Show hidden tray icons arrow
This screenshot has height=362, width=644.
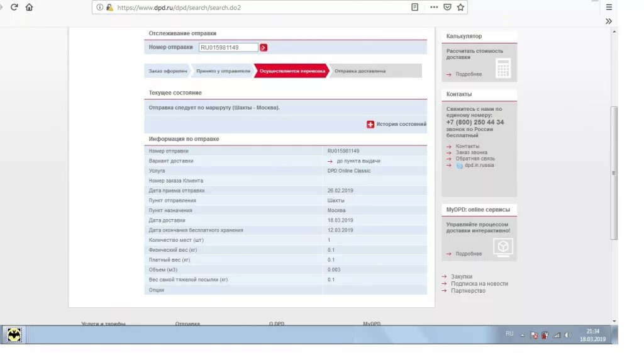pyautogui.click(x=523, y=336)
